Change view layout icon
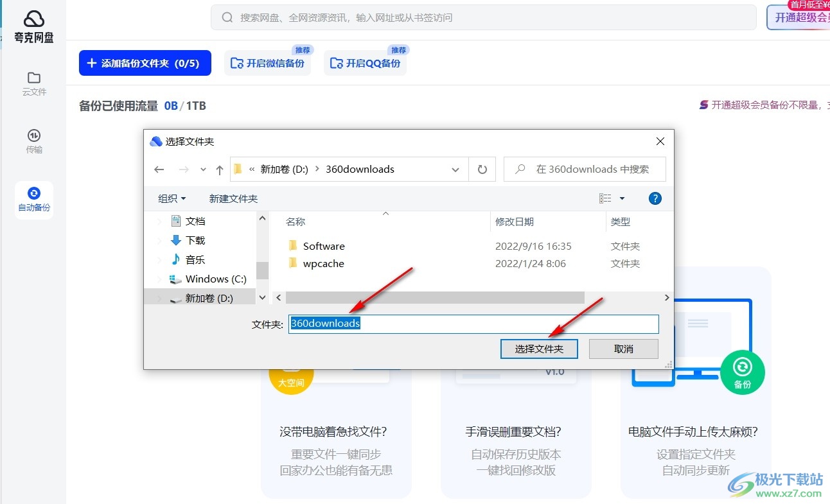This screenshot has width=830, height=504. tap(605, 198)
